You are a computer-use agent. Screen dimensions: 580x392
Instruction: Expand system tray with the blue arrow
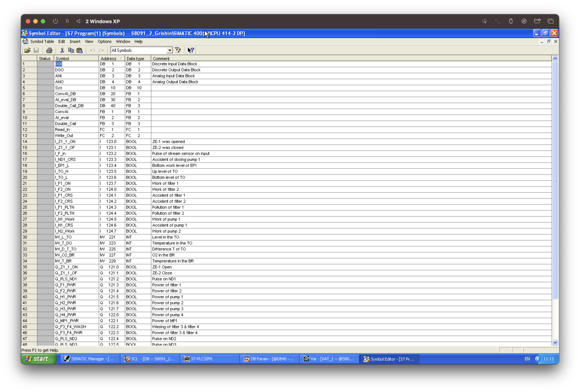coord(537,359)
